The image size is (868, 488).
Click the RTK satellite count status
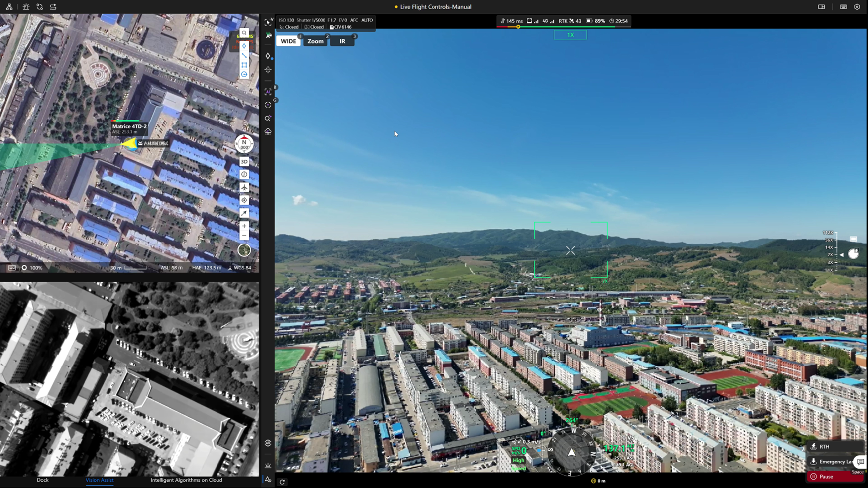point(570,21)
